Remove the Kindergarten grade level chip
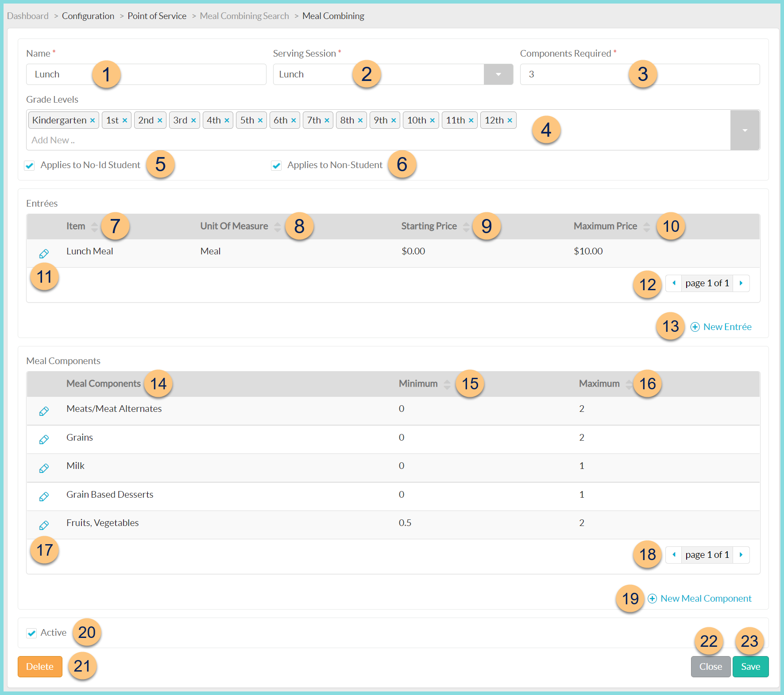 93,120
